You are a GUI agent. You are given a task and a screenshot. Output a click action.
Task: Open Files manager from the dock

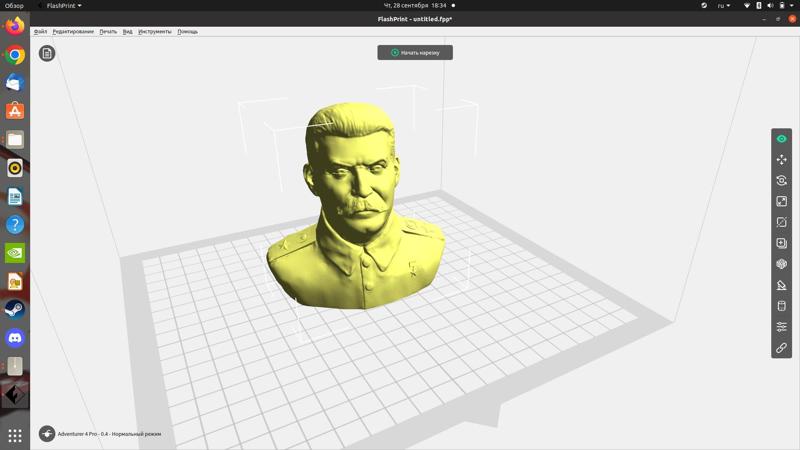(15, 139)
